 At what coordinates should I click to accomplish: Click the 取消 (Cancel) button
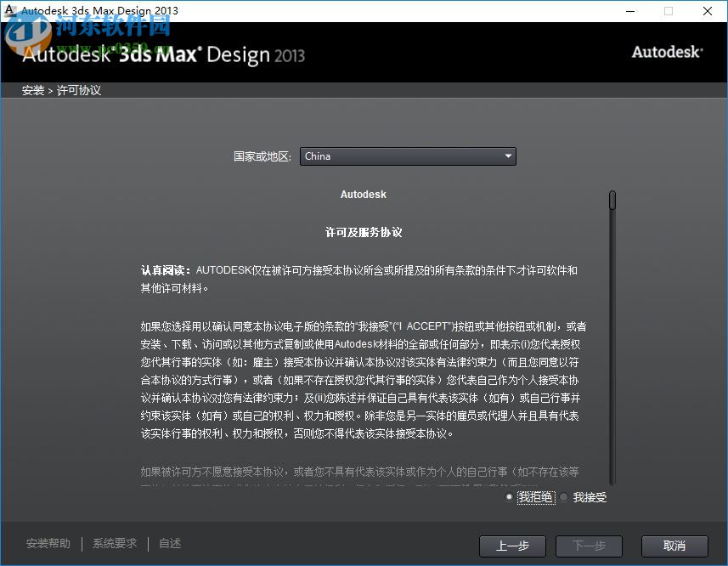coord(674,546)
